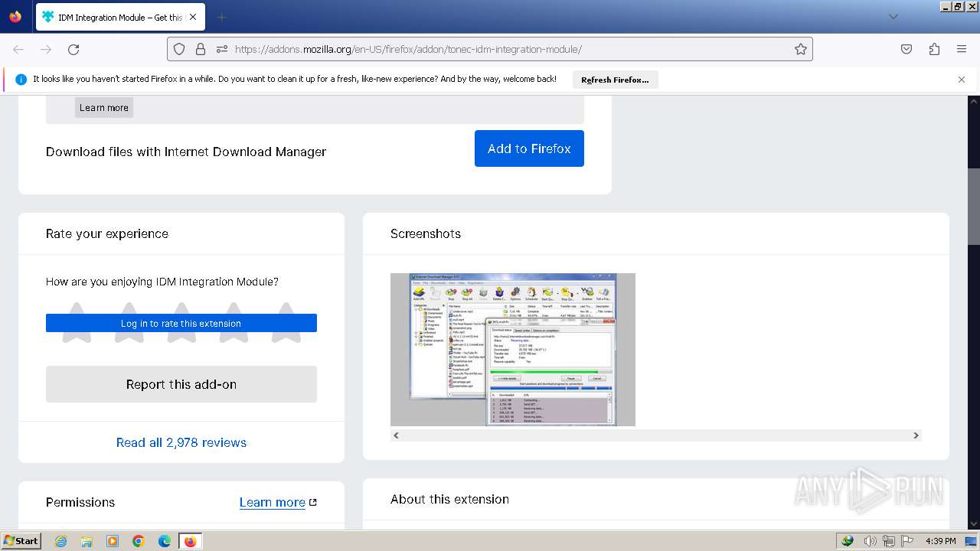Go back to previous page
This screenshot has width=980, height=551.
(x=18, y=49)
